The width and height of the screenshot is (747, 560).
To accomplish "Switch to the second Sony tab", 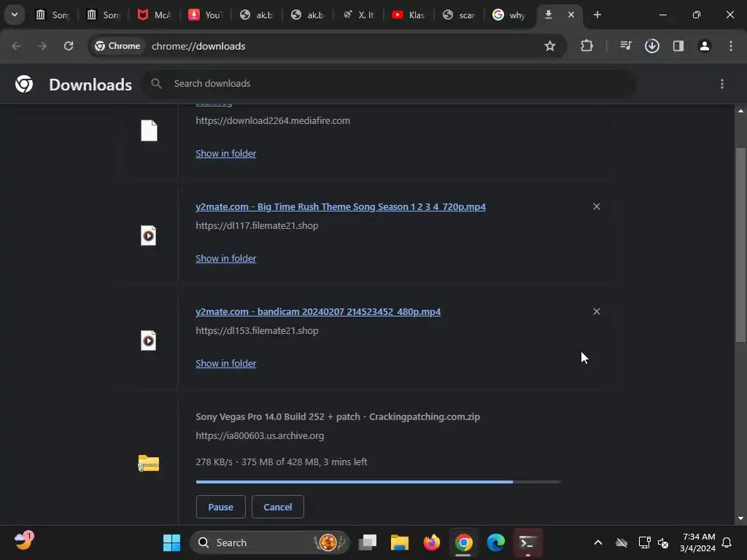I will click(x=104, y=15).
